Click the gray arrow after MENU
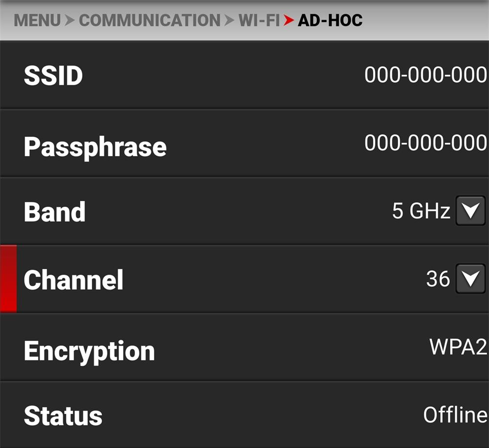This screenshot has height=448, width=489. pos(70,21)
